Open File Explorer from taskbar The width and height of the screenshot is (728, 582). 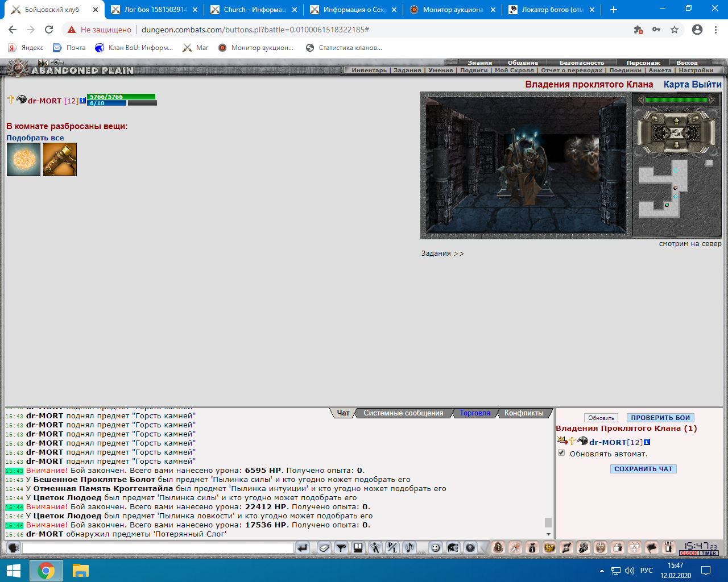(80, 570)
